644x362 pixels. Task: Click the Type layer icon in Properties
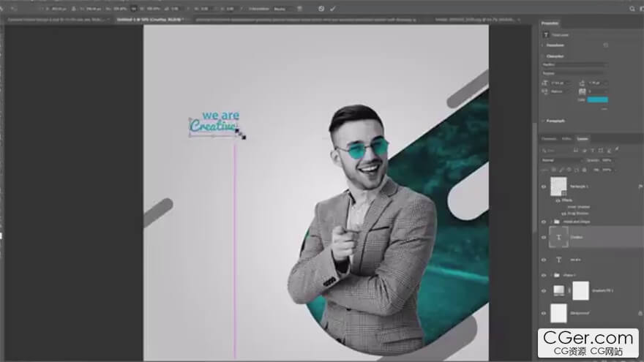click(x=545, y=34)
